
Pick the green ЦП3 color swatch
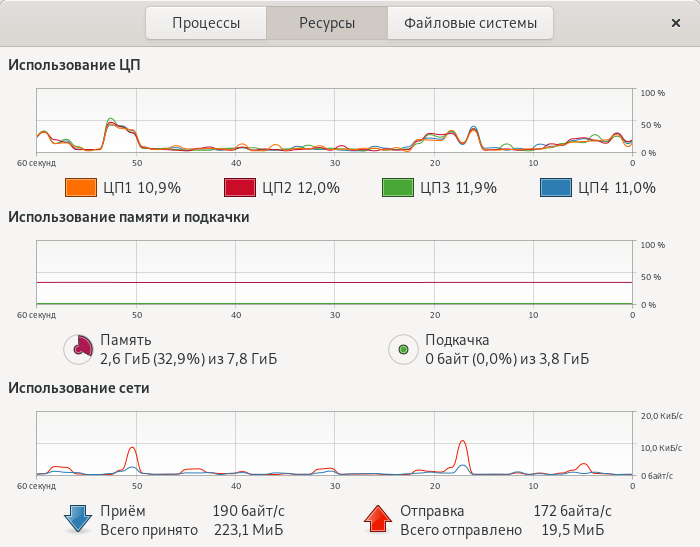tap(398, 187)
